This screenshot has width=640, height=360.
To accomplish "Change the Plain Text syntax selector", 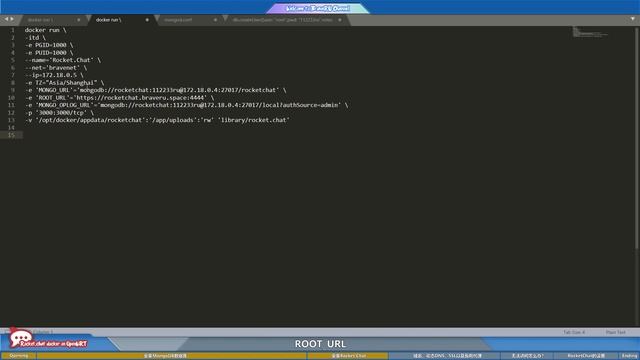I will click(x=616, y=332).
